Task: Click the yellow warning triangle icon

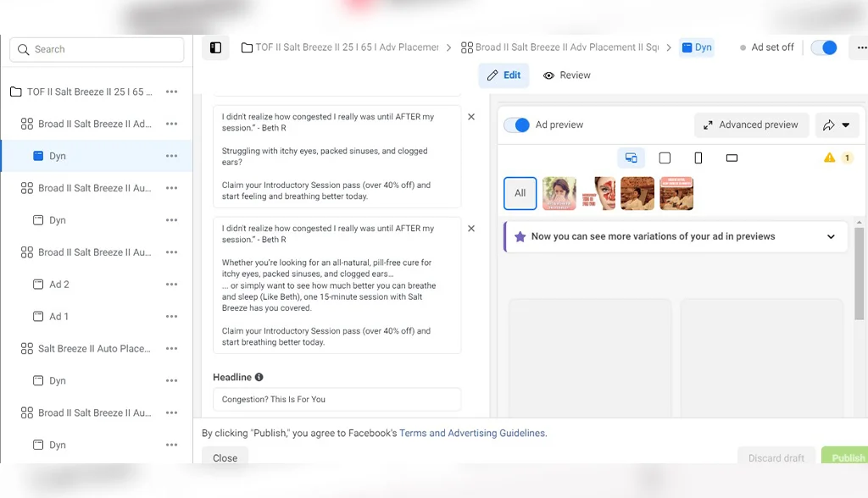Action: (829, 158)
